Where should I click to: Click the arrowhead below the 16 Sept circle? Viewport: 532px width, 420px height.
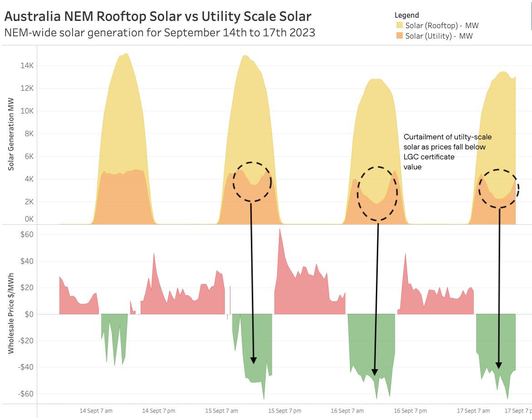click(x=375, y=372)
